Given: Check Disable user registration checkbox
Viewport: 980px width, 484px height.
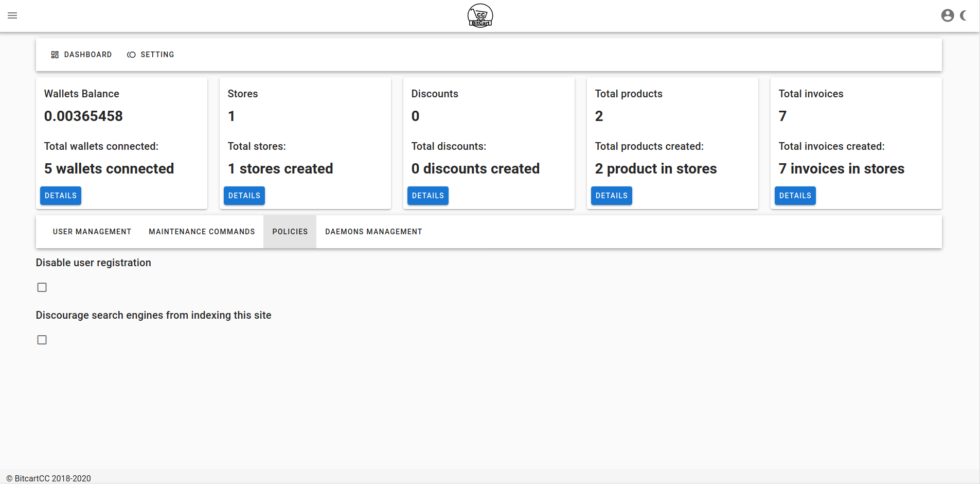Looking at the screenshot, I should (x=42, y=287).
